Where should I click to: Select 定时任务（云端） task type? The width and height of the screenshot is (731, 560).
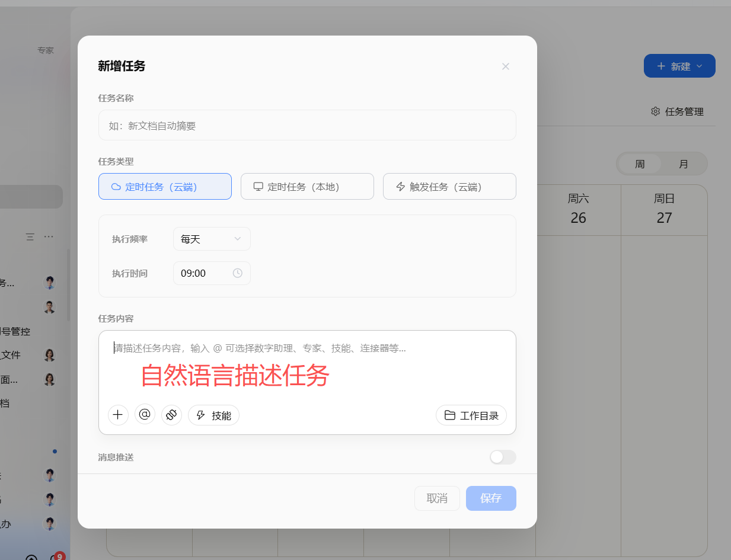pos(165,187)
